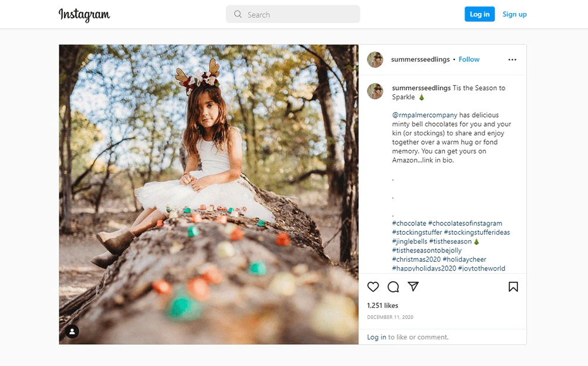Save post with bookmark icon

pos(513,287)
